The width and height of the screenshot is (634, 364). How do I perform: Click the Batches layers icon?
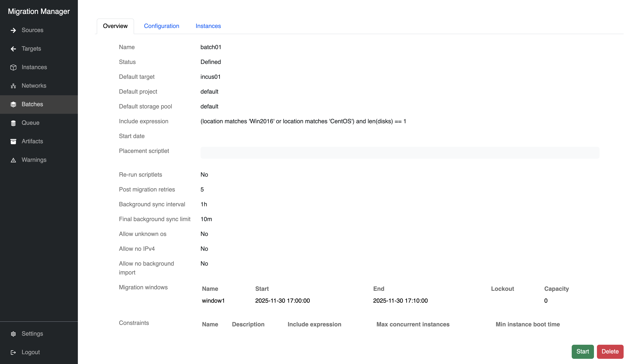coord(13,105)
